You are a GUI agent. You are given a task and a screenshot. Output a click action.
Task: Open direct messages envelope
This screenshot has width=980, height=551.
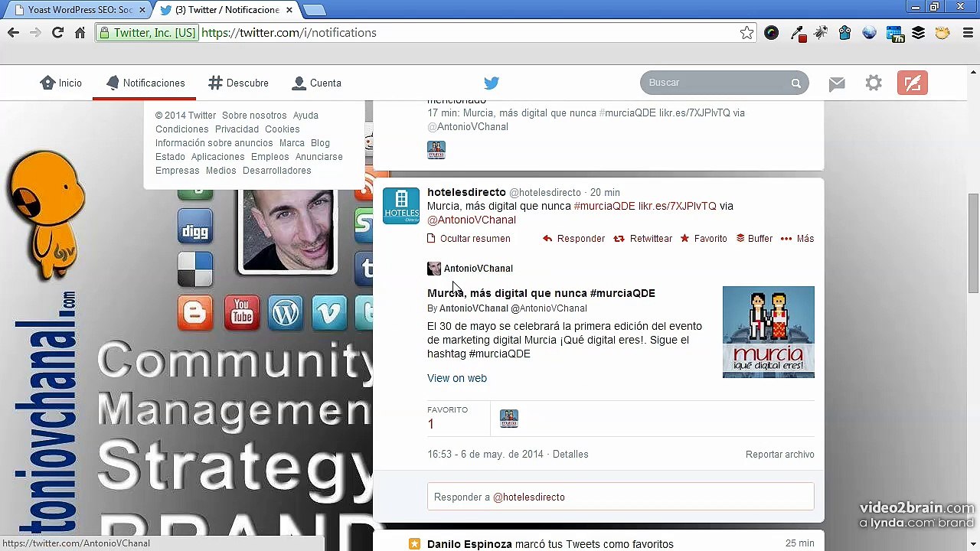837,83
